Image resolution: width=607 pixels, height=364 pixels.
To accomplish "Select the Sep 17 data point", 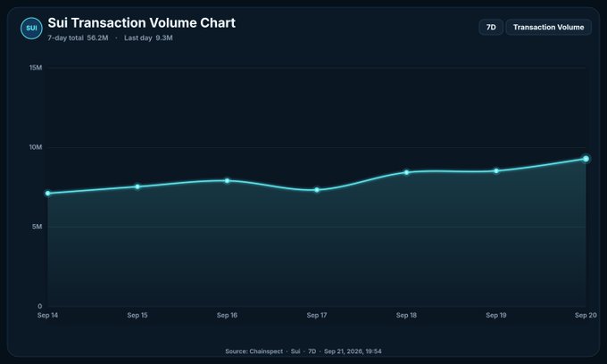I will (x=317, y=190).
